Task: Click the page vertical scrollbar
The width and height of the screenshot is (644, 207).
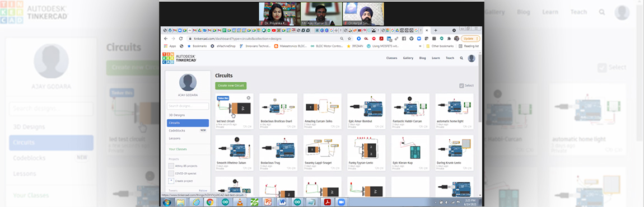Action: point(480,88)
